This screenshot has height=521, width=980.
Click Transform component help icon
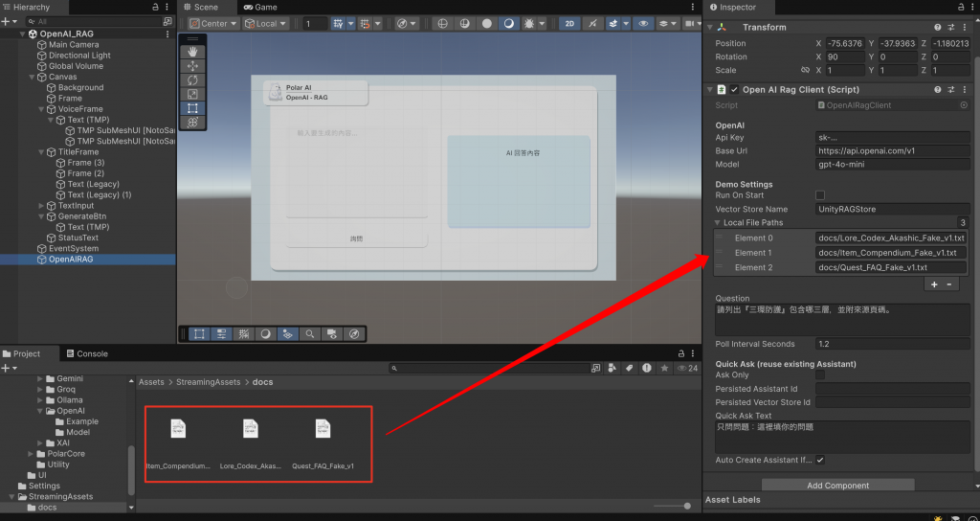click(938, 28)
